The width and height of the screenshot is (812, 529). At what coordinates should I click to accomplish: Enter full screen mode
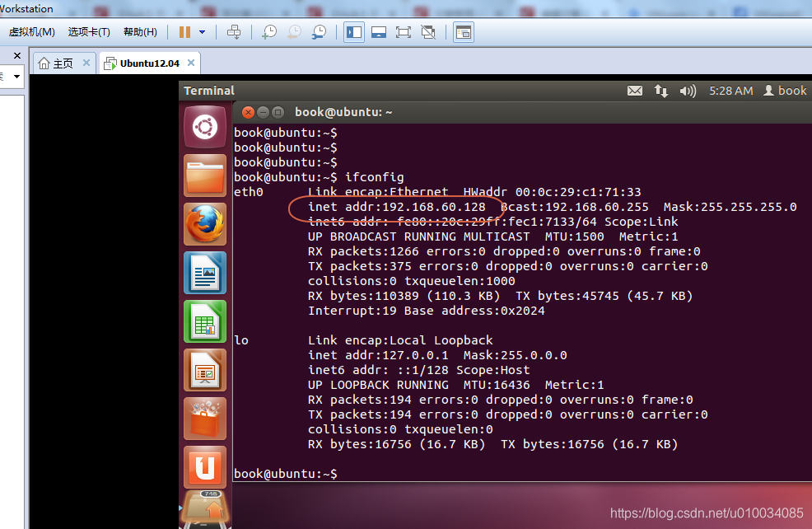coord(404,32)
